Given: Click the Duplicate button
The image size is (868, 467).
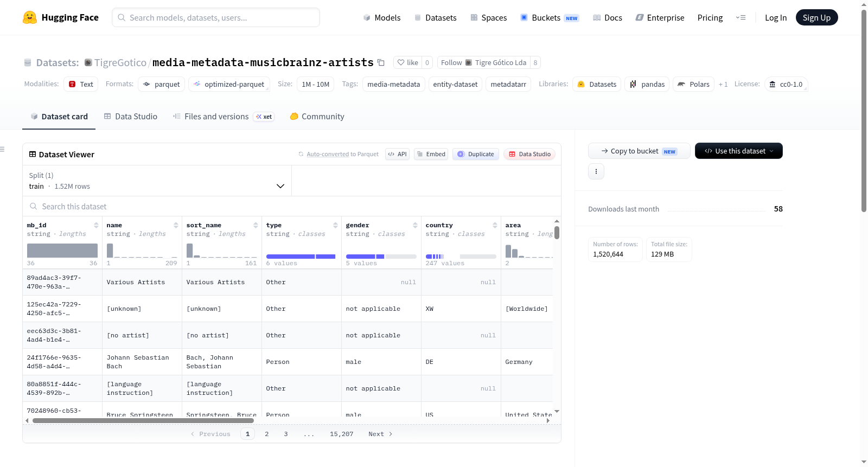Looking at the screenshot, I should point(476,154).
